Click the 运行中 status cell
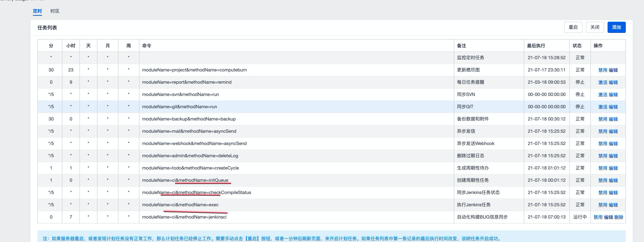 pos(580,217)
